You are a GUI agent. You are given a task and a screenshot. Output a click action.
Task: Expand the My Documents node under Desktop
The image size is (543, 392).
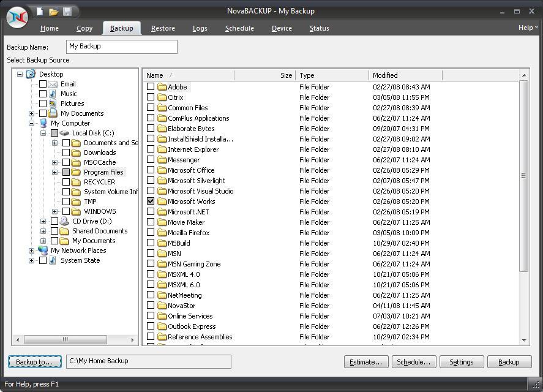tap(31, 113)
